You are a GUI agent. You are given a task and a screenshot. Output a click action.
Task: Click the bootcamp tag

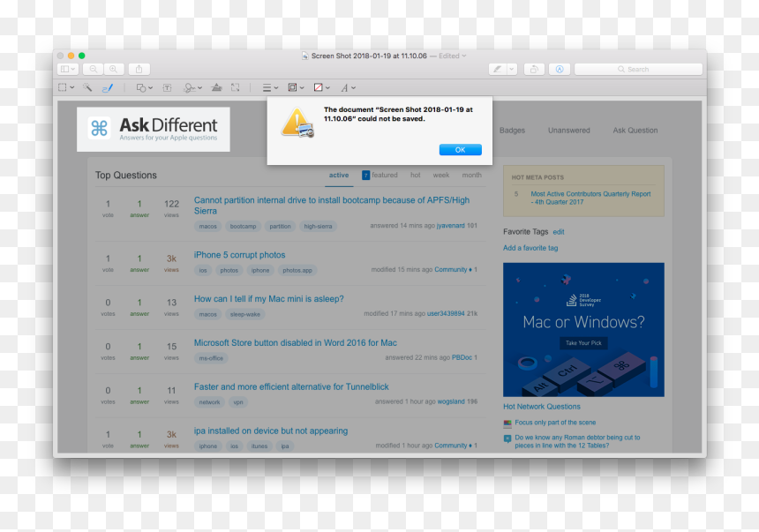coord(243,226)
